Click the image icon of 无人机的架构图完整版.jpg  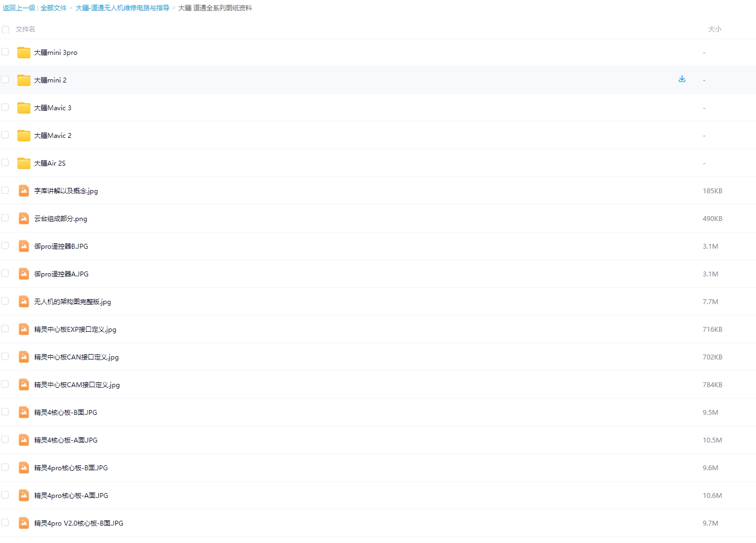tap(24, 301)
